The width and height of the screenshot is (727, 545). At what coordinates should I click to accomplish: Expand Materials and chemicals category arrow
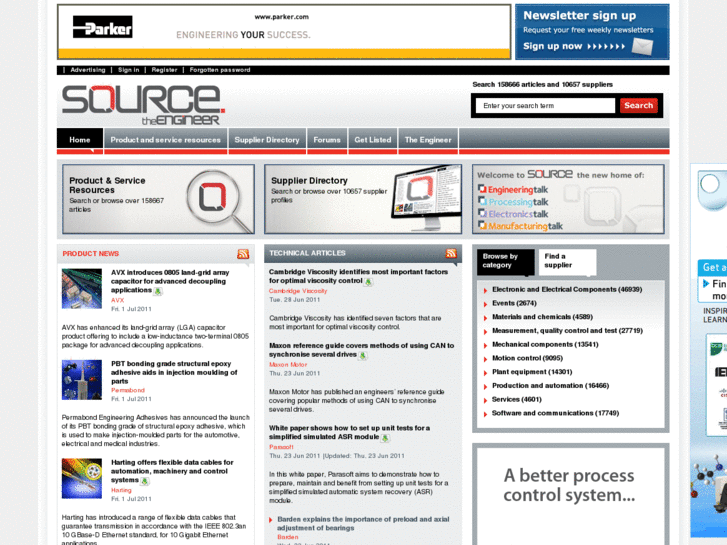point(485,318)
